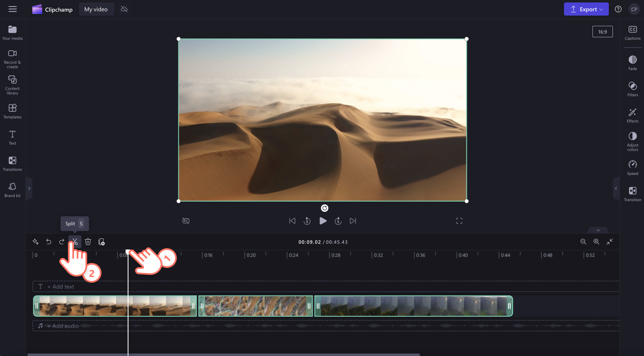The image size is (644, 356).
Task: Open the CP account avatar
Action: coord(634,9)
